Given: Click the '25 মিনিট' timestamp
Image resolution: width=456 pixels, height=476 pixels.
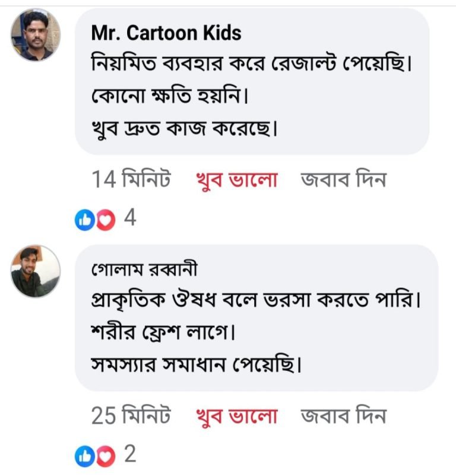Looking at the screenshot, I should 131,416.
